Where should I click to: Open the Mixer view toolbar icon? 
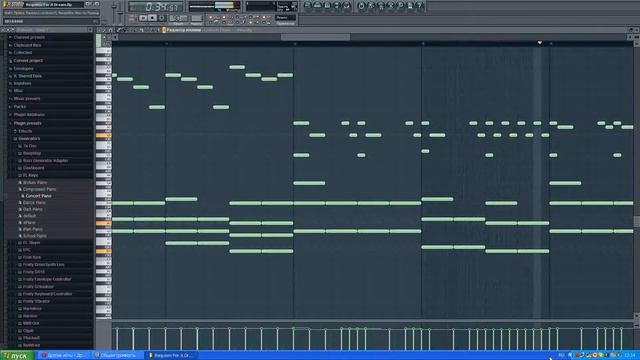347,5
